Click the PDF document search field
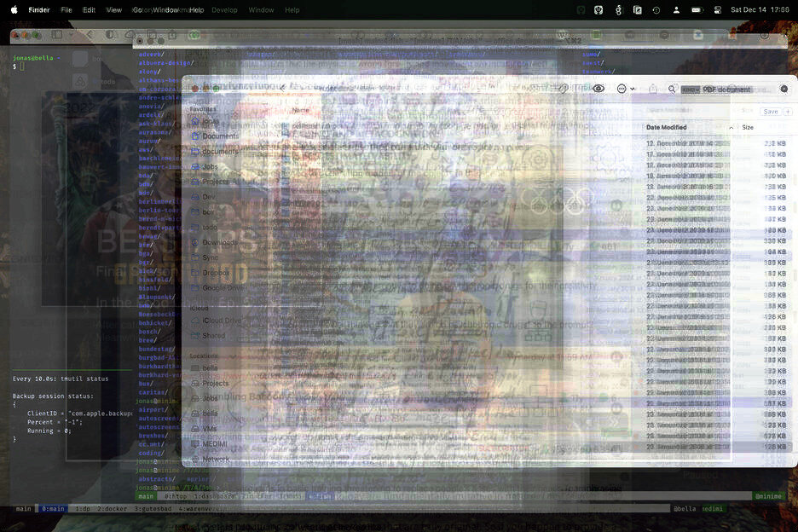The height and width of the screenshot is (532, 798). tap(727, 90)
